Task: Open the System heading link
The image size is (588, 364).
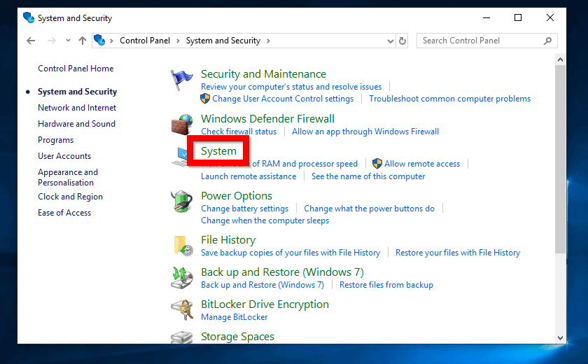Action: tap(218, 151)
